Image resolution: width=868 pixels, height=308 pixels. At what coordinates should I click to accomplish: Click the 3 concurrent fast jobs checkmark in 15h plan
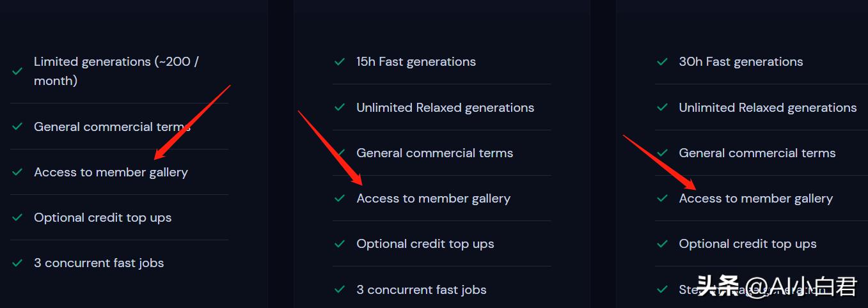[x=340, y=289]
